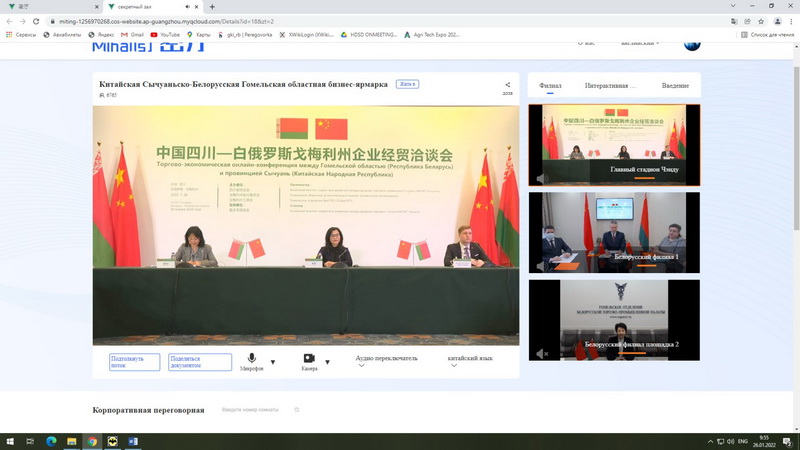
Task: Open the Windows Start menu
Action: point(10,441)
